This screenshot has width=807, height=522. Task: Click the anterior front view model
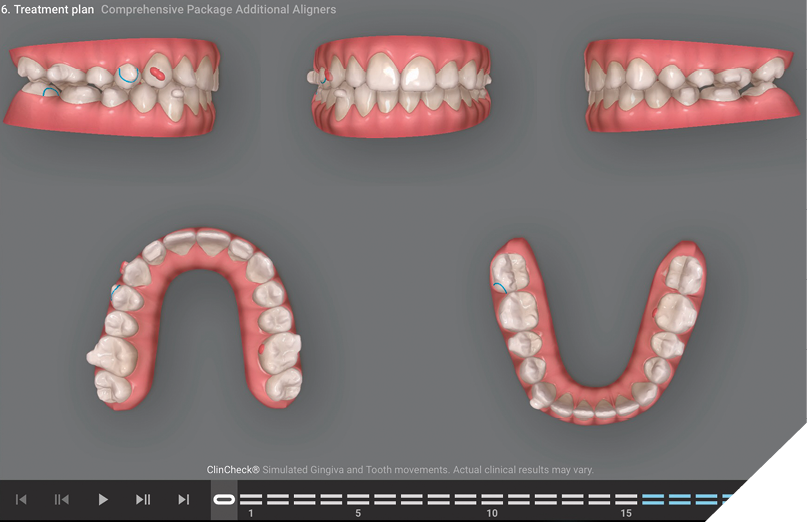(x=400, y=86)
